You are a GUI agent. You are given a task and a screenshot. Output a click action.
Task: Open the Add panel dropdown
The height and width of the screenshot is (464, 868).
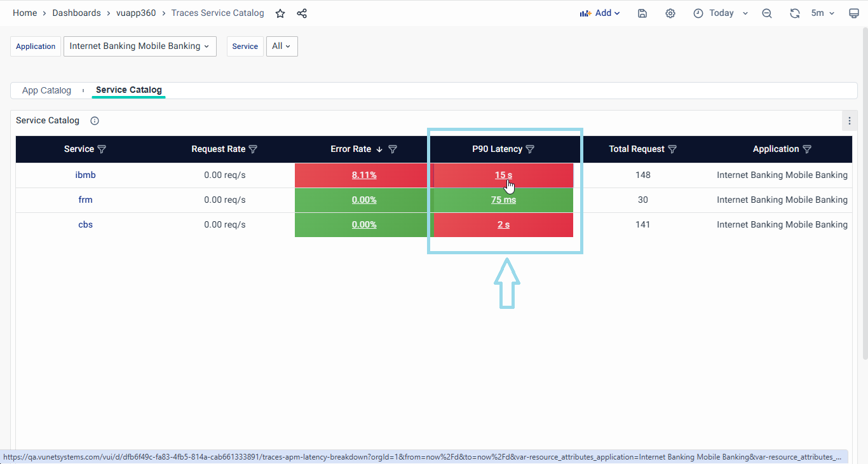[599, 13]
